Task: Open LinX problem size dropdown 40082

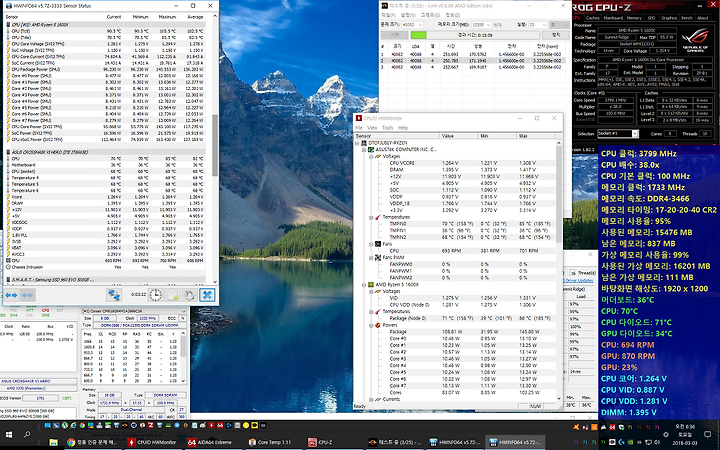Action: click(413, 24)
